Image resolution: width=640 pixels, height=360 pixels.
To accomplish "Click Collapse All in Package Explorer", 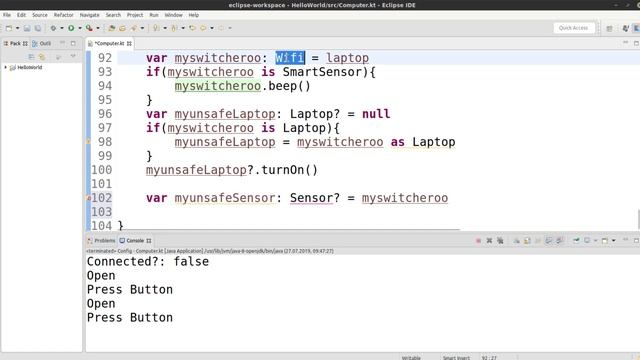I will [31, 57].
